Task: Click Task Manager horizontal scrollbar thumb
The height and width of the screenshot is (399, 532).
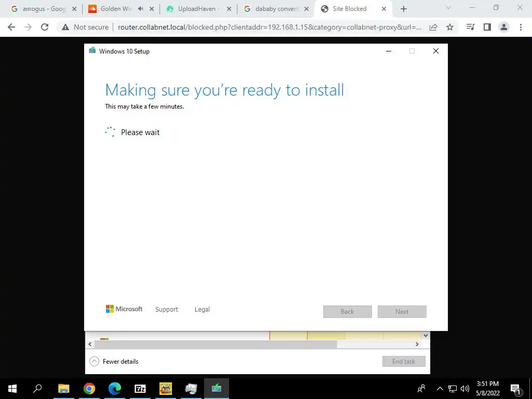Action: point(216,344)
